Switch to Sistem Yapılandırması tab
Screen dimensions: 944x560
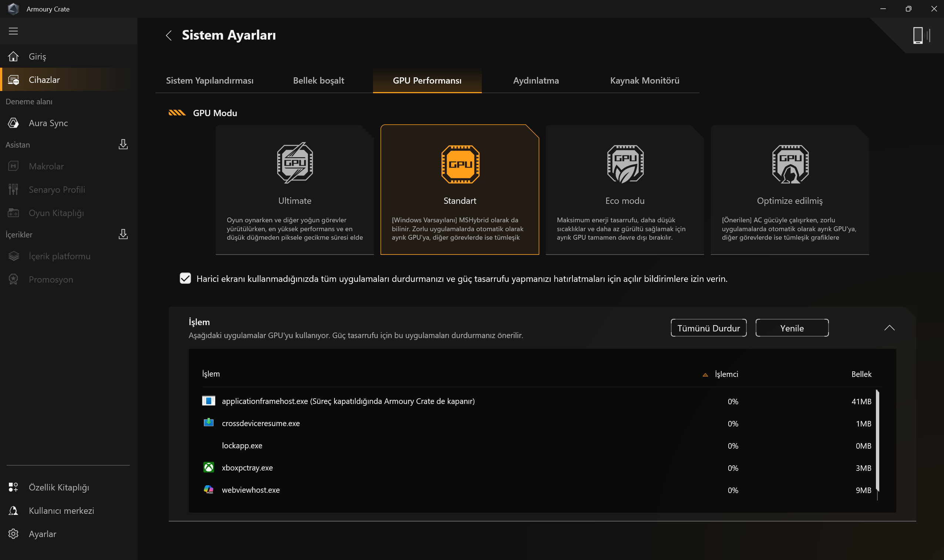pos(210,80)
